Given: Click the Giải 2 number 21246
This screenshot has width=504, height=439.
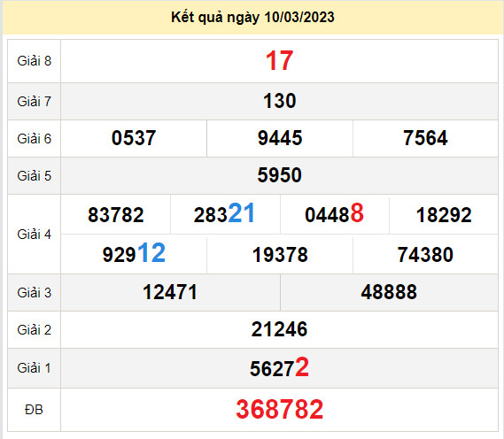Looking at the screenshot, I should 279,329.
